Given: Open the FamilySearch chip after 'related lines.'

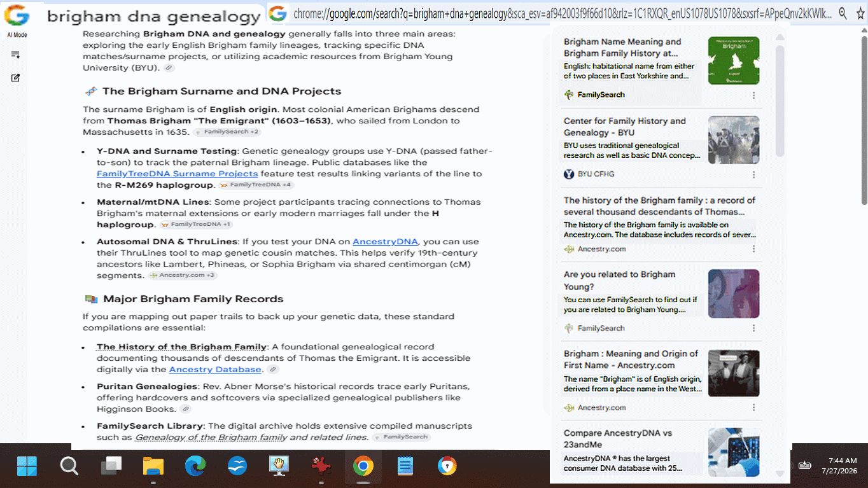Looking at the screenshot, I should coord(402,437).
